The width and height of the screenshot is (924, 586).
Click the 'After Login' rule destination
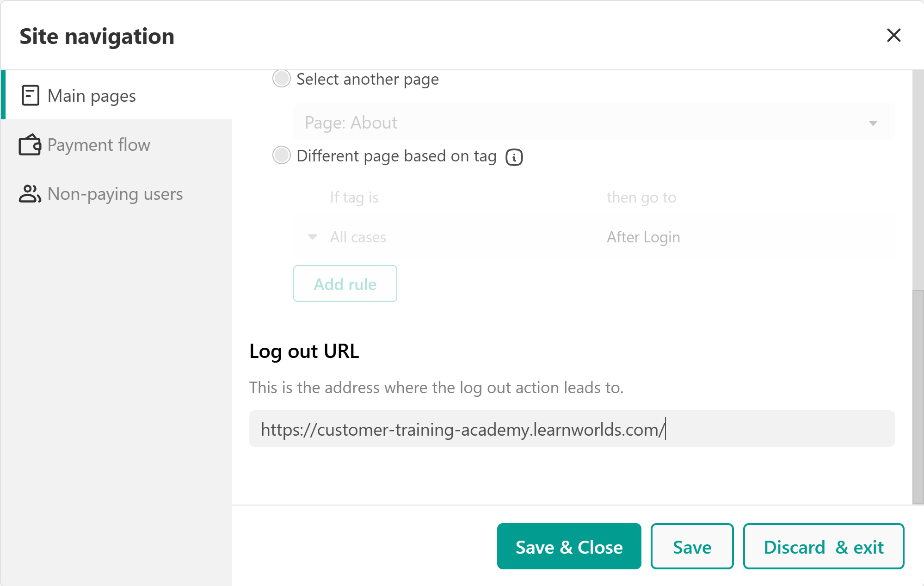point(643,237)
